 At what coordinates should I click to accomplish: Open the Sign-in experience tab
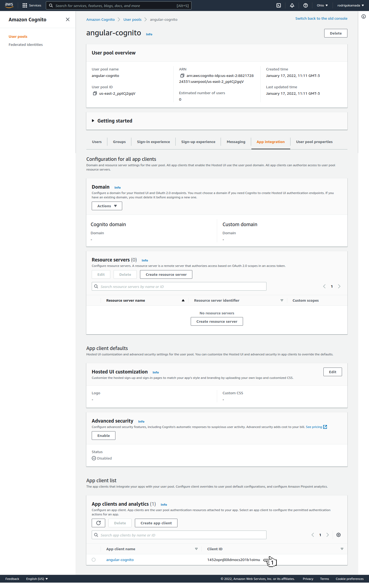pos(153,142)
